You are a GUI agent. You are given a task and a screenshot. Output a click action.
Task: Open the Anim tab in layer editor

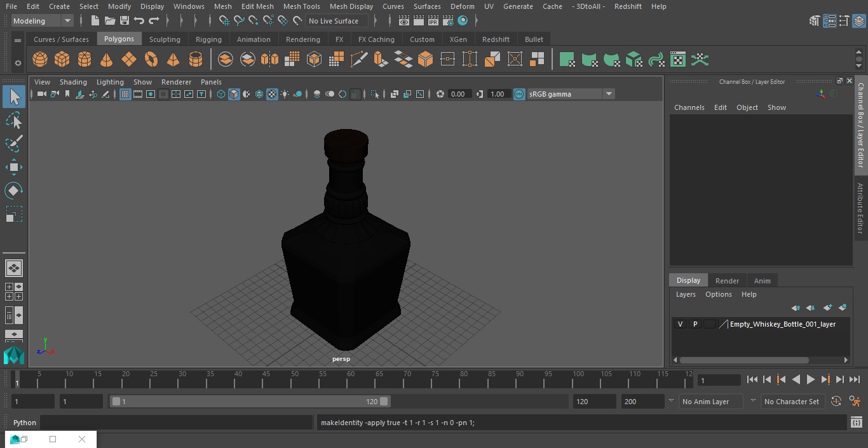tap(762, 281)
